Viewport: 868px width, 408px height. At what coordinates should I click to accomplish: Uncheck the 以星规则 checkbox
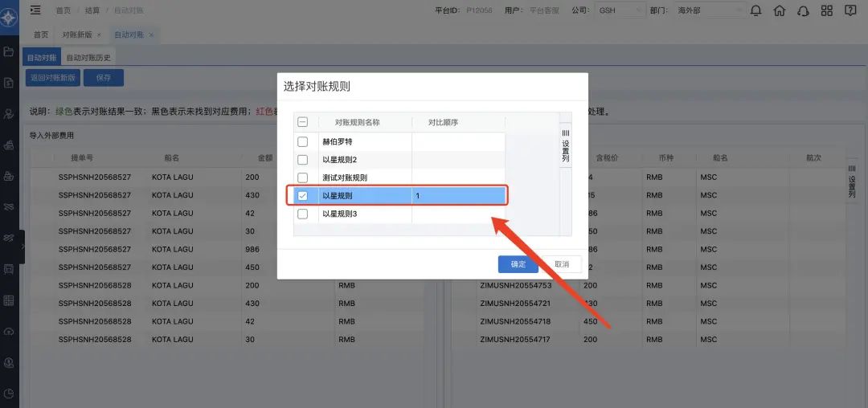point(303,195)
